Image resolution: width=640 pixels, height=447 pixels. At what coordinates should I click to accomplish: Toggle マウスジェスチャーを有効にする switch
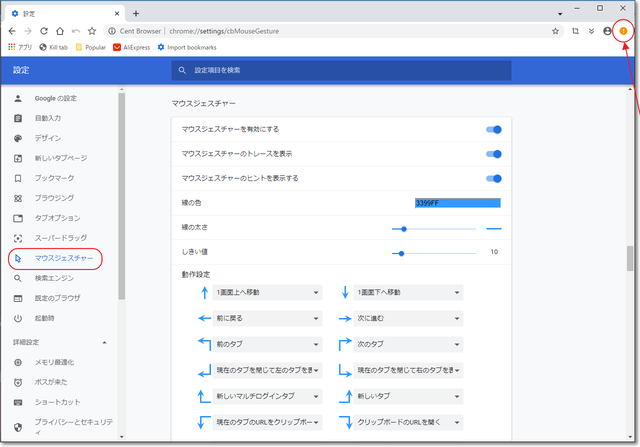[x=493, y=129]
